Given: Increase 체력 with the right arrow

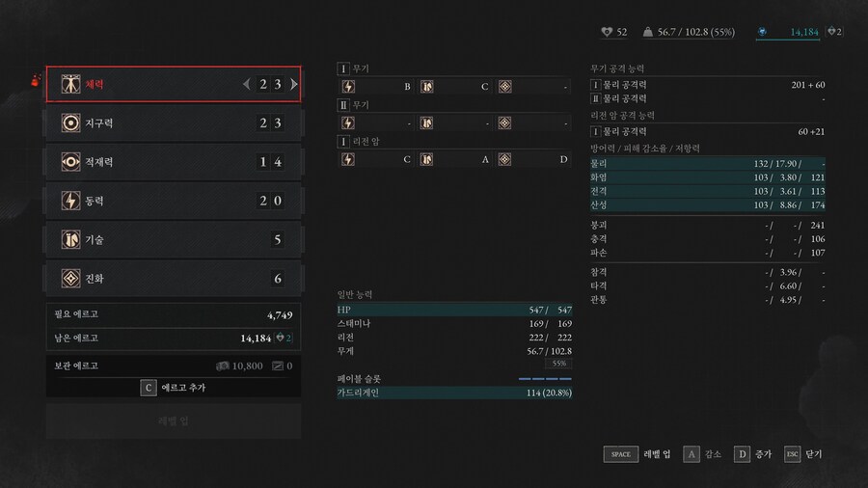Looking at the screenshot, I should (294, 84).
